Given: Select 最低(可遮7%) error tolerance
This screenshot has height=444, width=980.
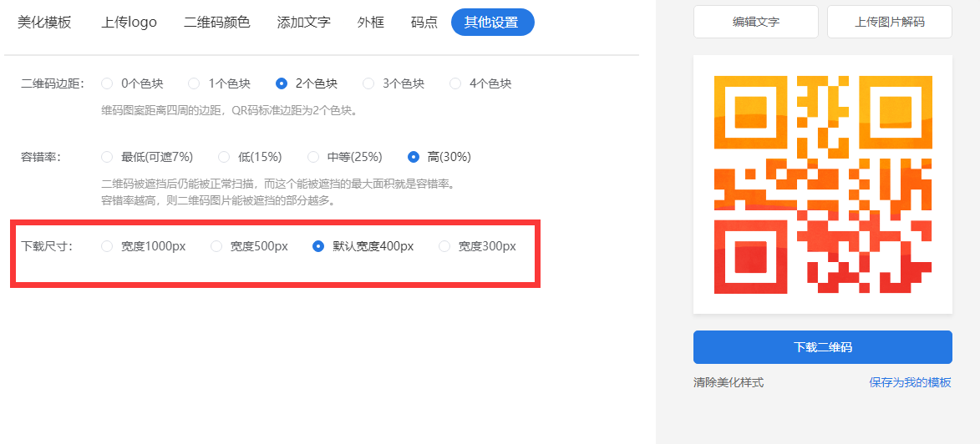Looking at the screenshot, I should click(147, 157).
